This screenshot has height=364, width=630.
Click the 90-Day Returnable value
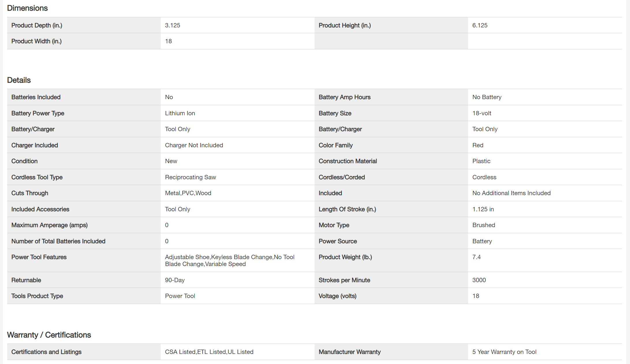(x=175, y=280)
